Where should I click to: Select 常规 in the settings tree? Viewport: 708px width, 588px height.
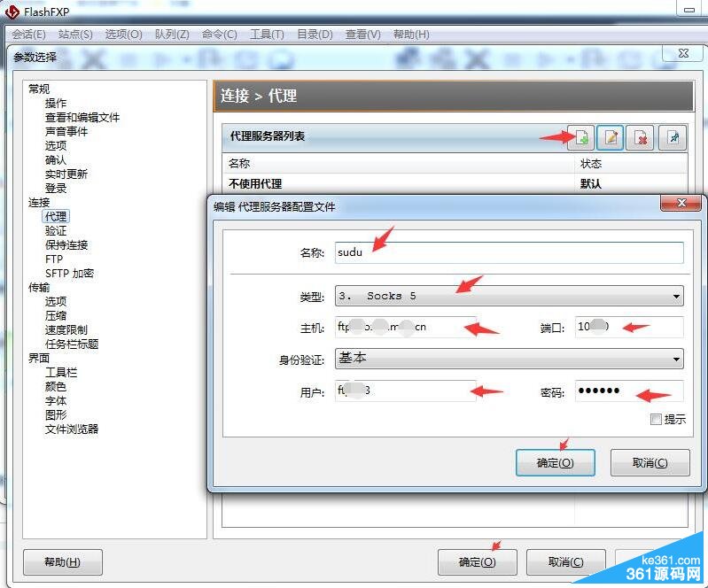(39, 89)
